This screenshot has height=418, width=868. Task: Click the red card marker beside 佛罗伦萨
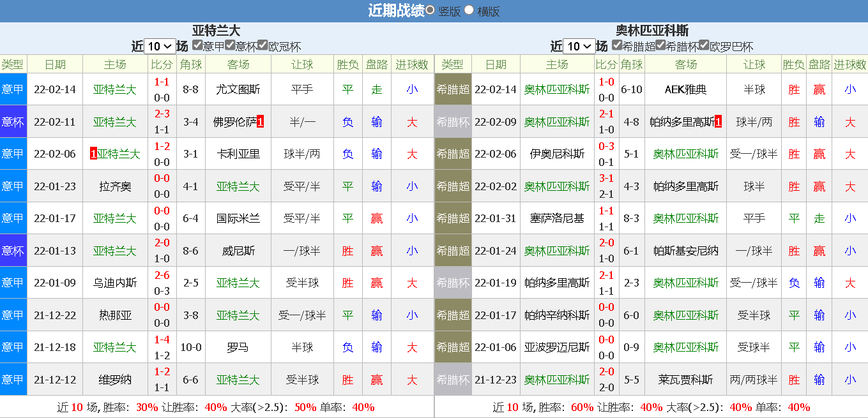pos(260,122)
